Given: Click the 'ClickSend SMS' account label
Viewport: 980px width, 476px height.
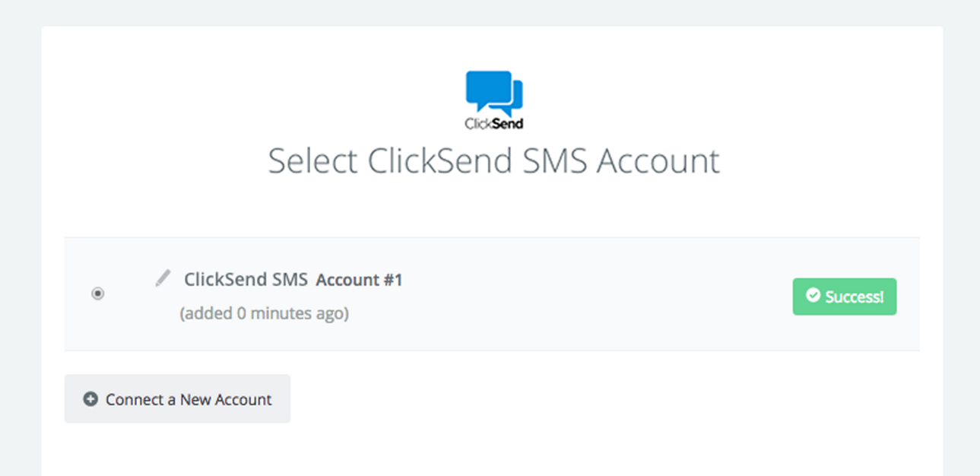Looking at the screenshot, I should pos(246,279).
